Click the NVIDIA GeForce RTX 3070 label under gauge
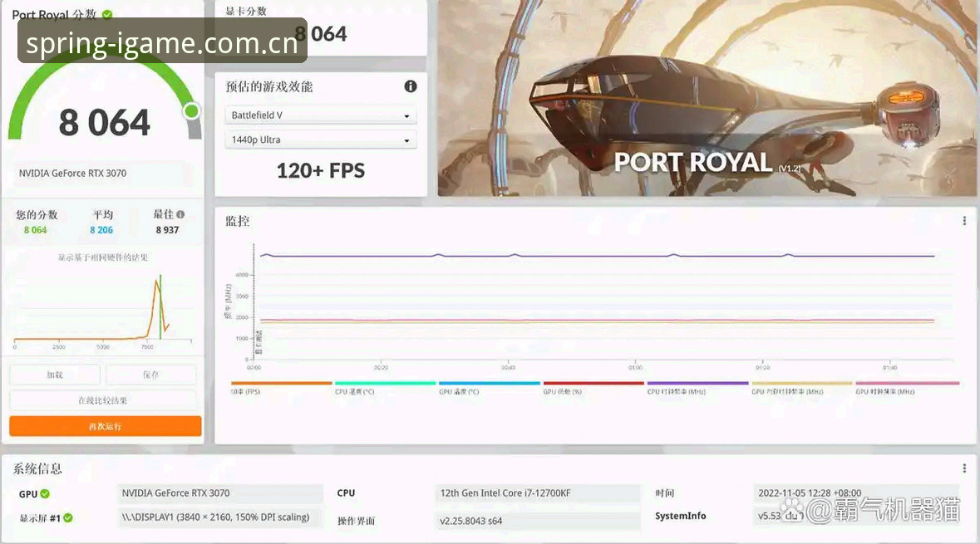 point(72,173)
